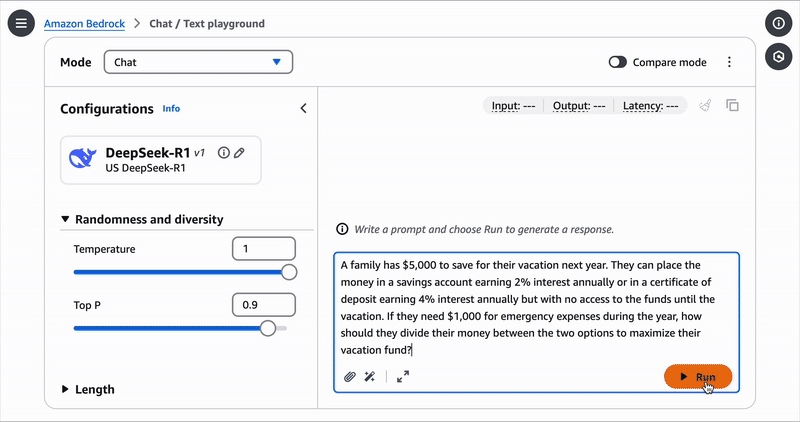Click the Temperature value input field
Viewport: 800px width, 422px height.
point(263,249)
